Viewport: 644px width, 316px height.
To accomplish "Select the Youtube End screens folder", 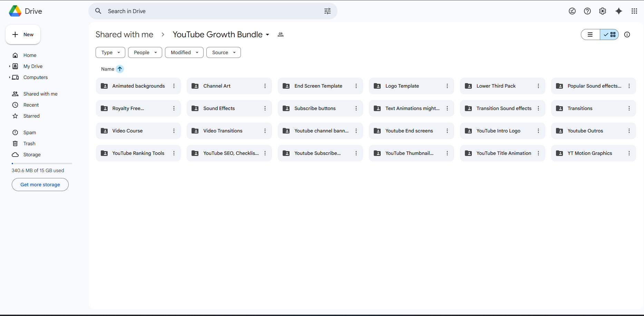I will 411,131.
